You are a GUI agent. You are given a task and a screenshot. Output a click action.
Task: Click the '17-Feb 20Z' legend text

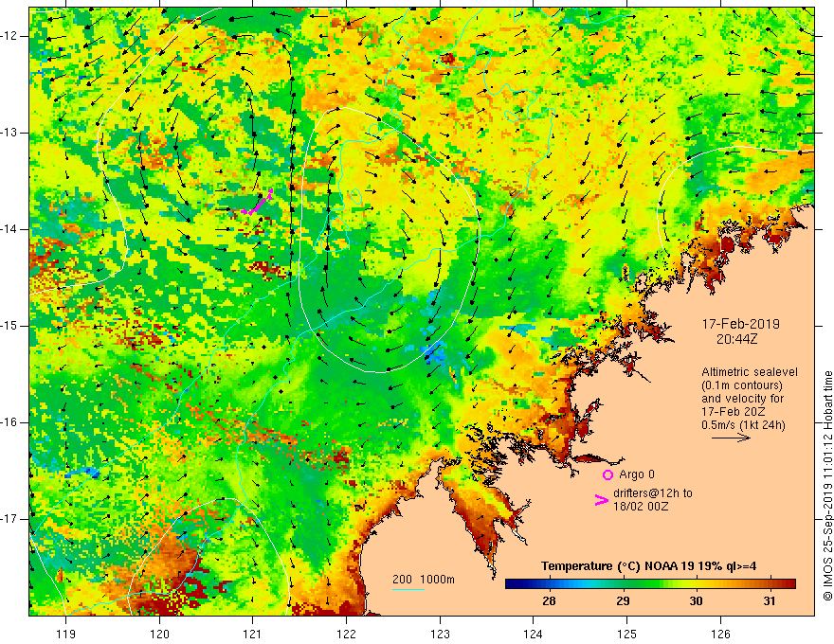pyautogui.click(x=733, y=412)
